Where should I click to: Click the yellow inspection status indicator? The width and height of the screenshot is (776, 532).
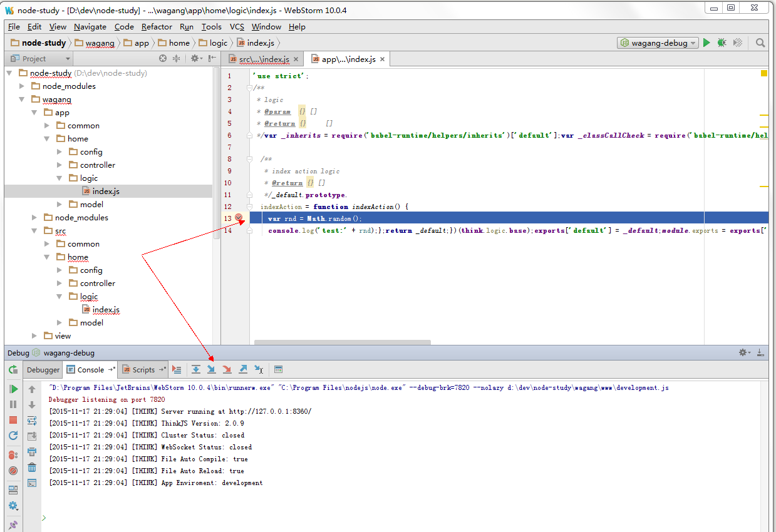pyautogui.click(x=764, y=73)
